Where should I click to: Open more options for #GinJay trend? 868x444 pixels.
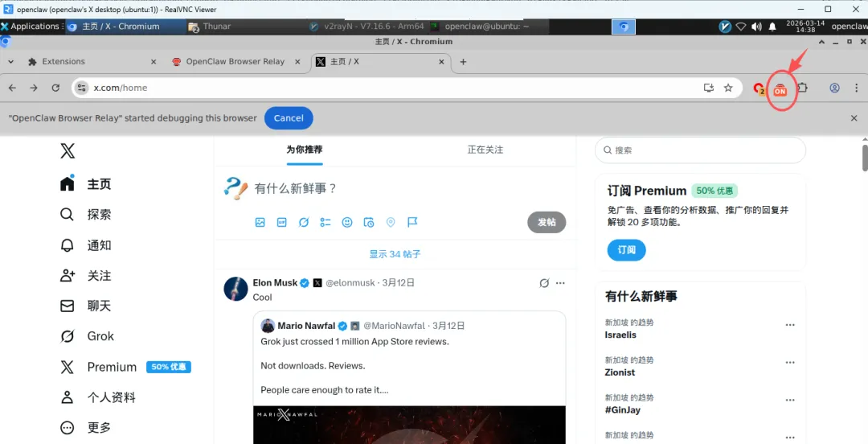790,401
